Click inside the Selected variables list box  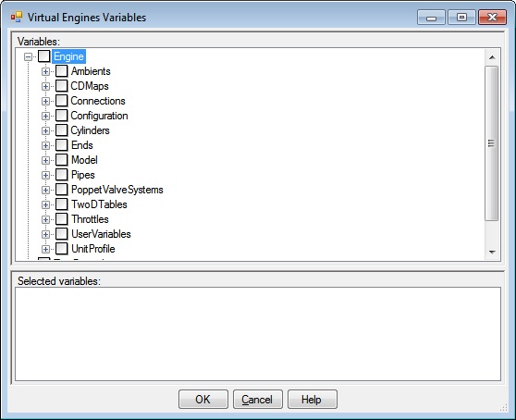pos(258,334)
